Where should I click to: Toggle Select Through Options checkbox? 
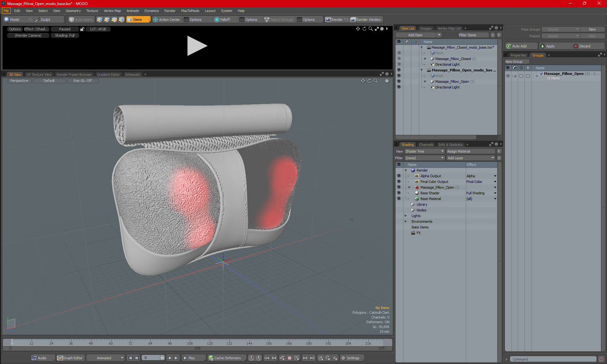(x=300, y=20)
